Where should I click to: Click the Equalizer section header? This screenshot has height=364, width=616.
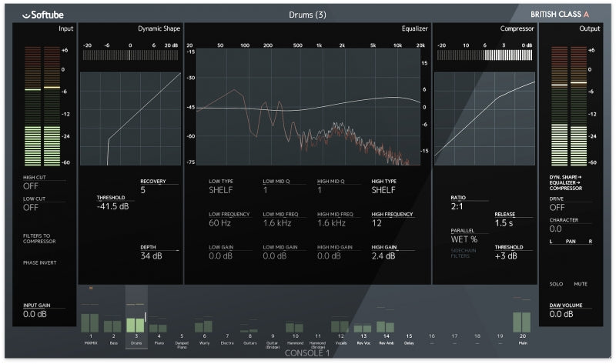tap(414, 28)
